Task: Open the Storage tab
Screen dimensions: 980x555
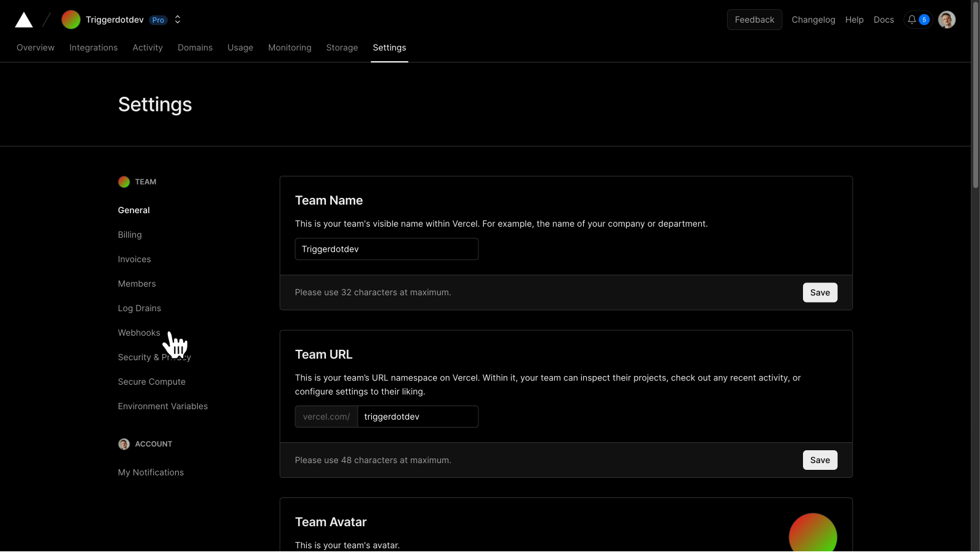Action: (342, 48)
